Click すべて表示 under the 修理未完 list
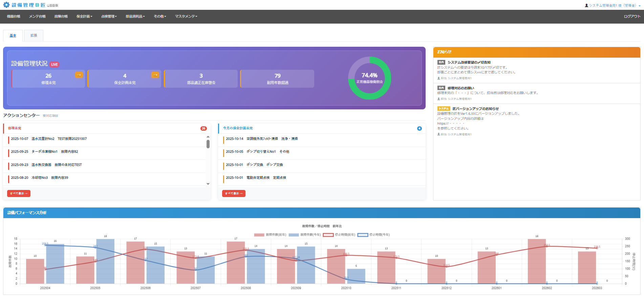Image resolution: width=644 pixels, height=301 pixels. [19, 193]
